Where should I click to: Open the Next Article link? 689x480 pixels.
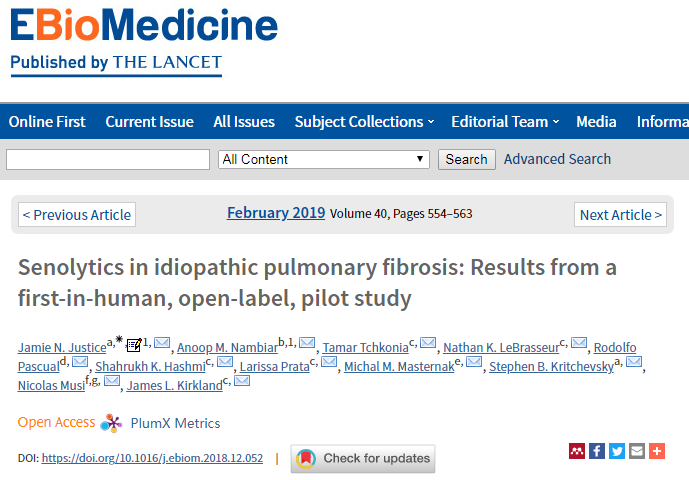coord(620,215)
